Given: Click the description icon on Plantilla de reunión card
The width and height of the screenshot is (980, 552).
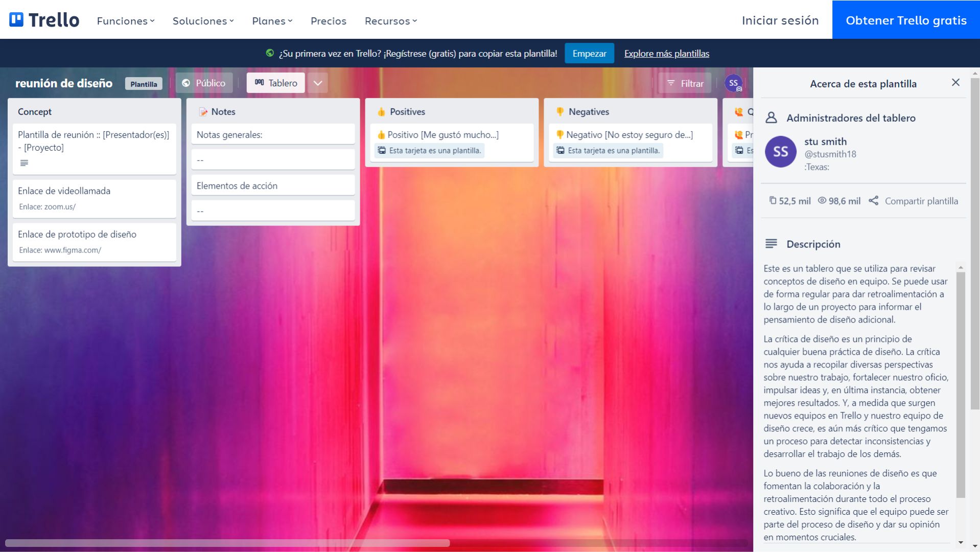Looking at the screenshot, I should pyautogui.click(x=24, y=163).
